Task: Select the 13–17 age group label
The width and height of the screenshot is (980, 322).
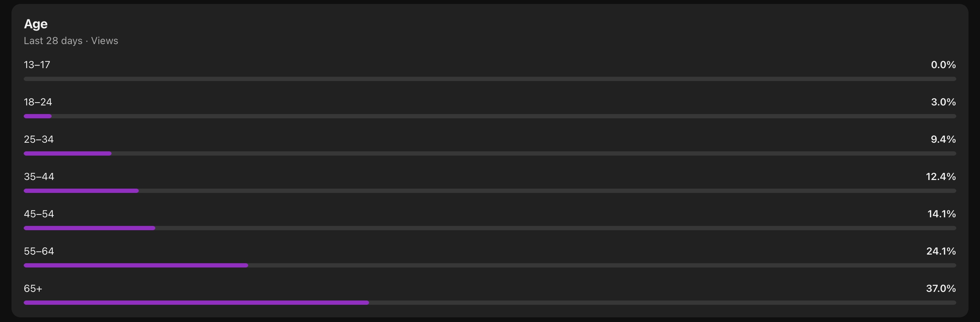Action: (37, 65)
